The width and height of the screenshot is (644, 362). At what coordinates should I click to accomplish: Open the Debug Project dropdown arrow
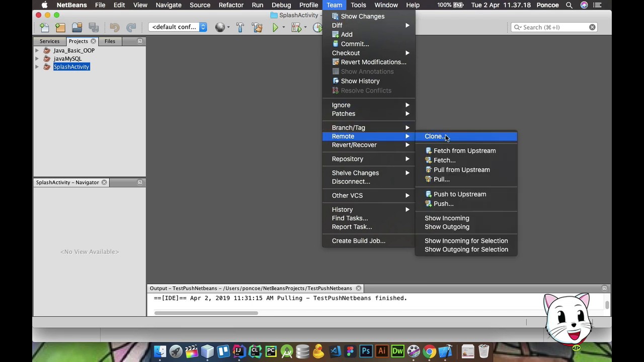click(304, 27)
